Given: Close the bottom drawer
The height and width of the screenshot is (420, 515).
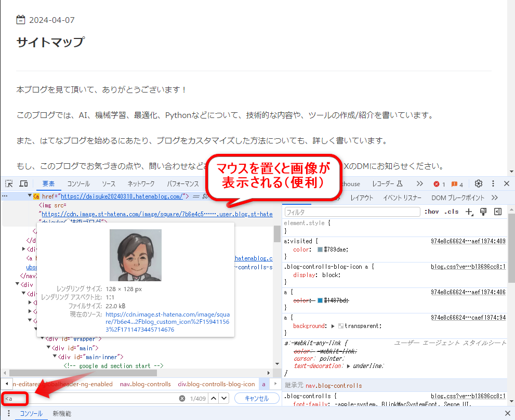Looking at the screenshot, I should [507, 413].
